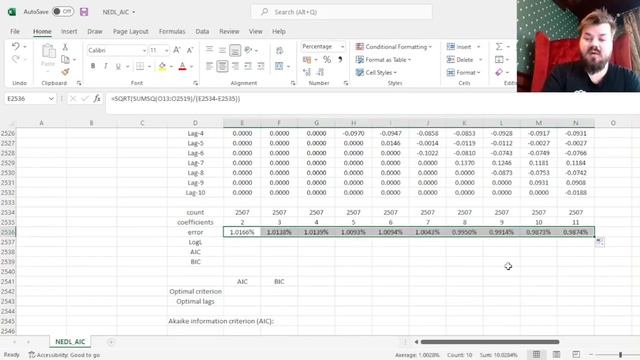
Task: Toggle Center alignment
Action: [x=222, y=66]
